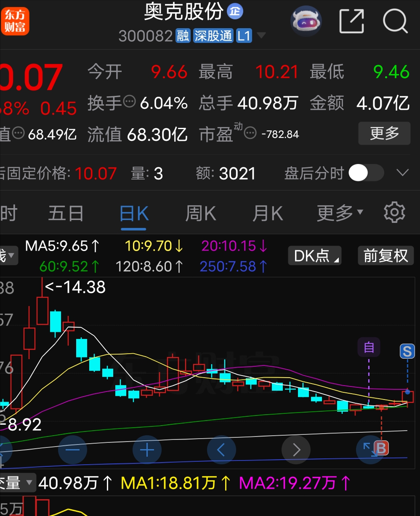Toggle the 盘后分时 switch

[x=366, y=173]
